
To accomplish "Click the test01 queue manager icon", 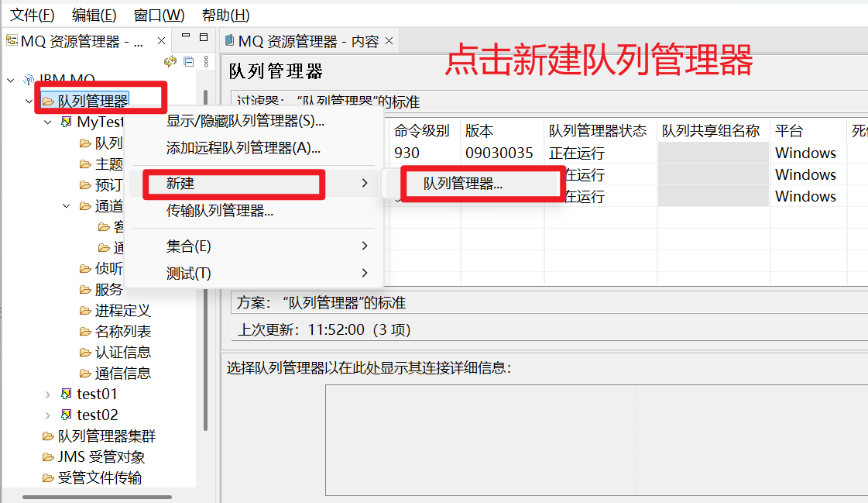I will [66, 394].
